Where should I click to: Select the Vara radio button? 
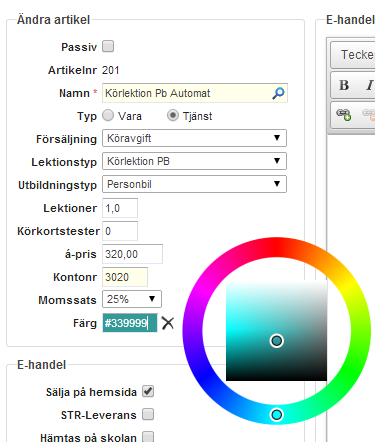[x=108, y=116]
